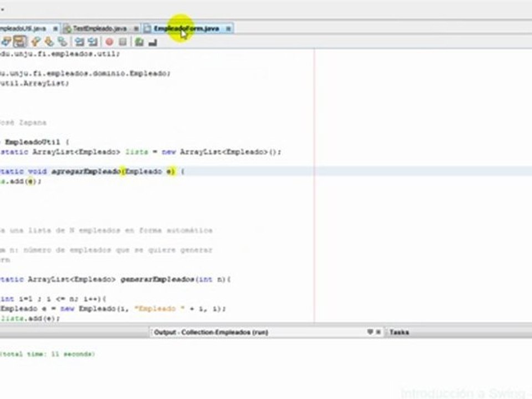Switch to the TestEmpleado.java tab
Image resolution: width=532 pixels, height=399 pixels.
100,28
